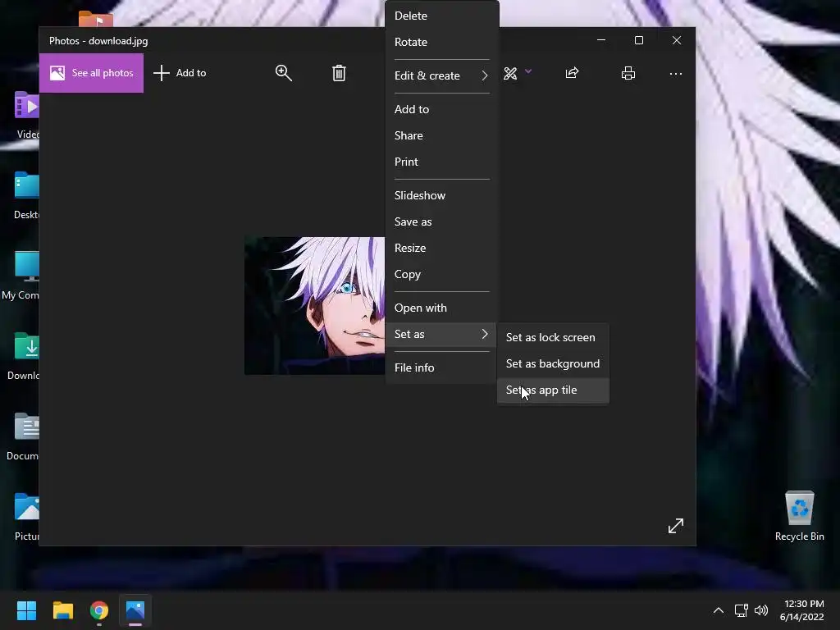Expand the Set as submenu chevron
Screen dimensions: 840x630
click(484, 334)
